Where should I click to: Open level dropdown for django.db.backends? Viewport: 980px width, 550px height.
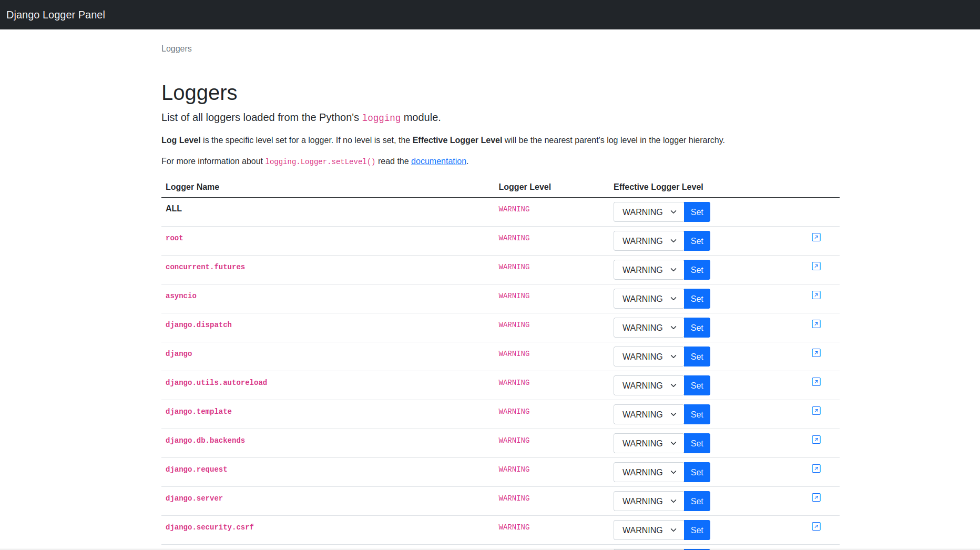coord(649,443)
